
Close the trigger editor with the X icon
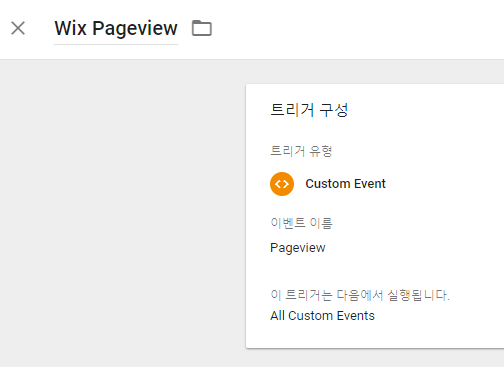(18, 28)
